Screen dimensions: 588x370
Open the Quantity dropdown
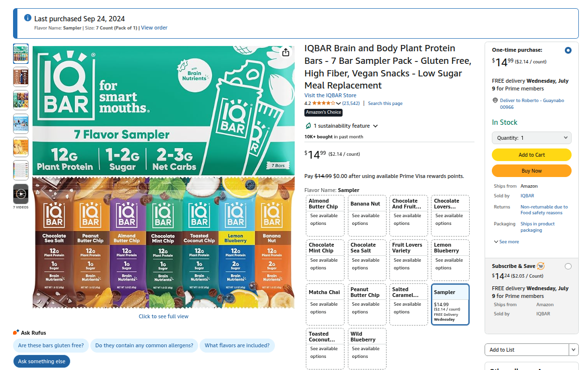(531, 138)
